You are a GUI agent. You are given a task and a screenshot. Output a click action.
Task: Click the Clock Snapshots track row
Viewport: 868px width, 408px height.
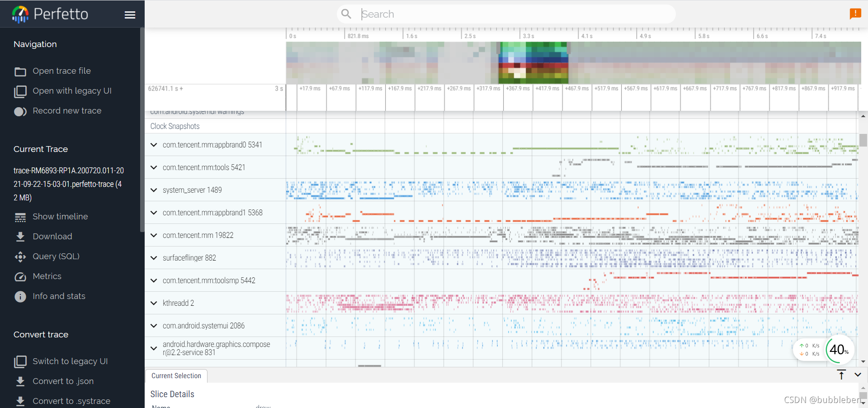coord(501,126)
